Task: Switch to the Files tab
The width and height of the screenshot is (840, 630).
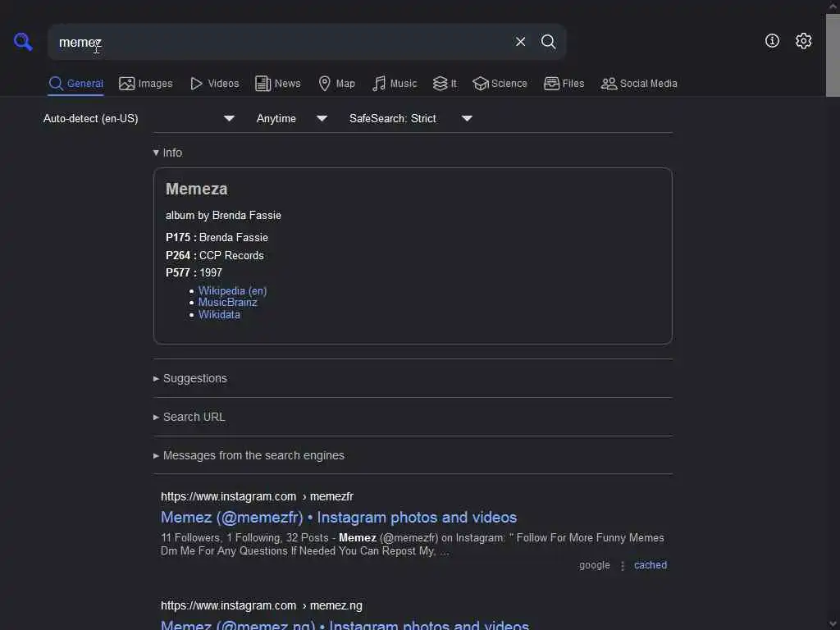Action: click(564, 84)
